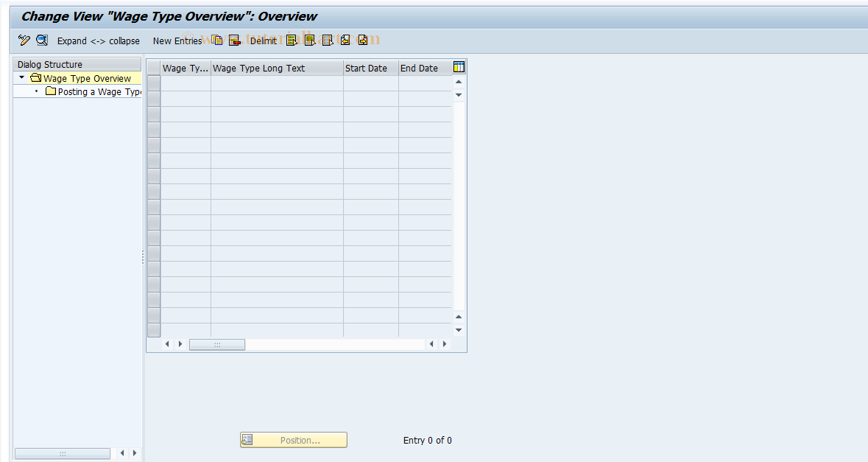The height and width of the screenshot is (462, 868).
Task: Click the table's top scroll-up arrow
Action: [459, 82]
